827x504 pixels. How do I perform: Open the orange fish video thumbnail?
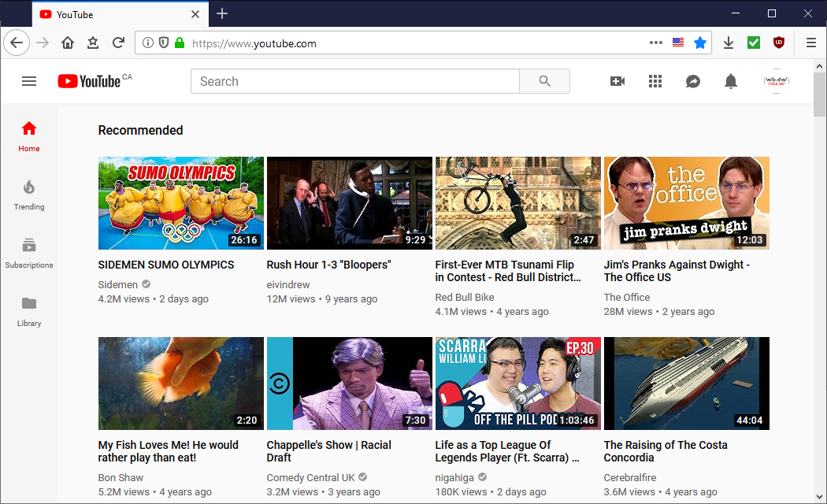pyautogui.click(x=181, y=384)
